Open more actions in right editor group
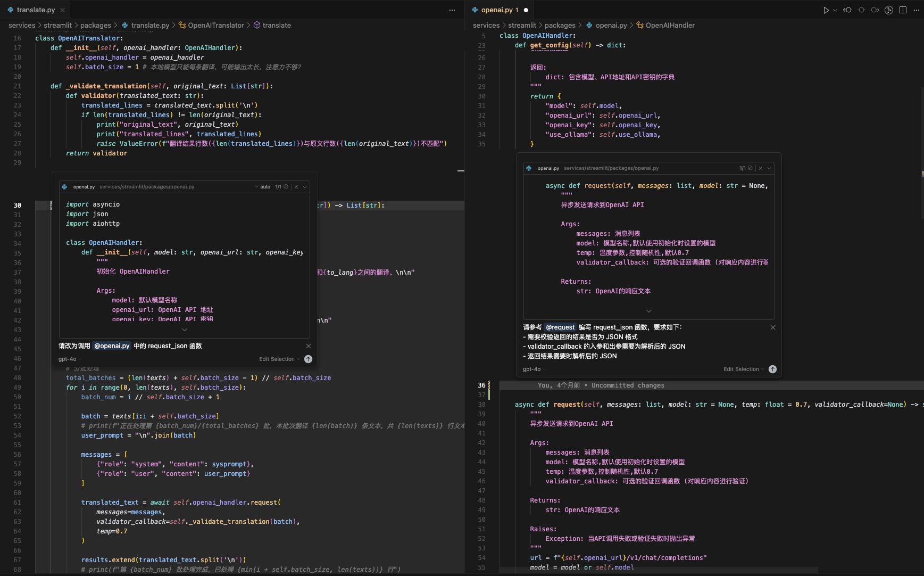 (x=917, y=10)
